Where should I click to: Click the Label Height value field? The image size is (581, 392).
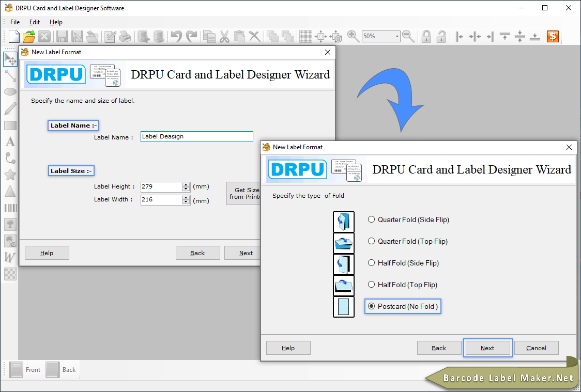tap(162, 186)
